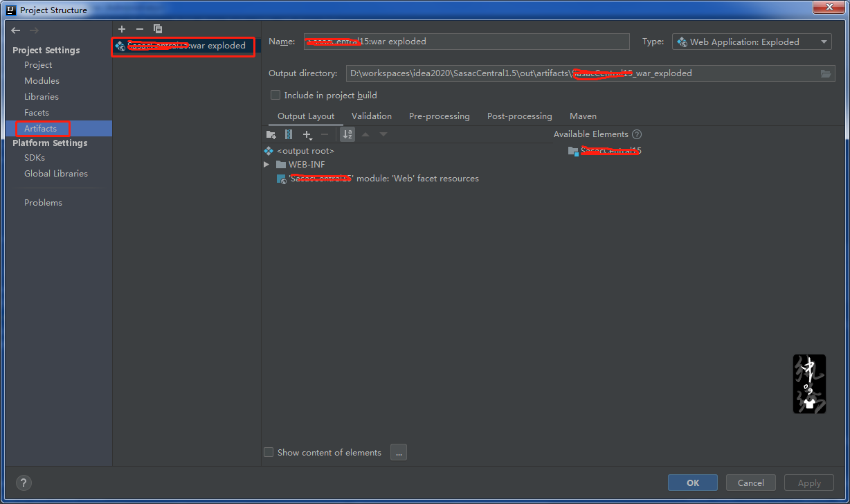Open Add Copy of menu in layout toolbar
850x504 pixels.
point(307,134)
